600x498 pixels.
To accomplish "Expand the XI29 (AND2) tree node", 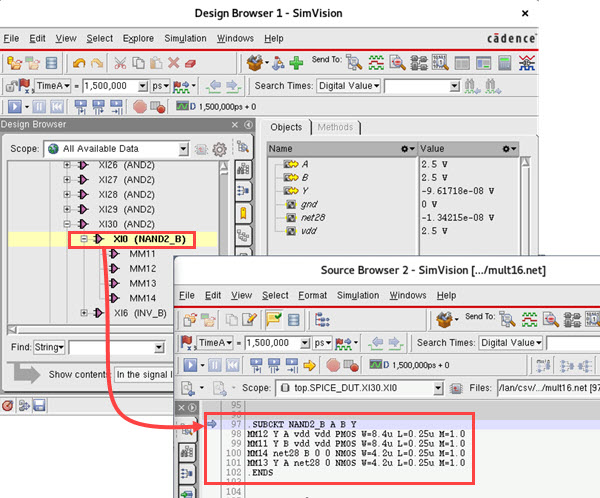I will click(x=67, y=209).
